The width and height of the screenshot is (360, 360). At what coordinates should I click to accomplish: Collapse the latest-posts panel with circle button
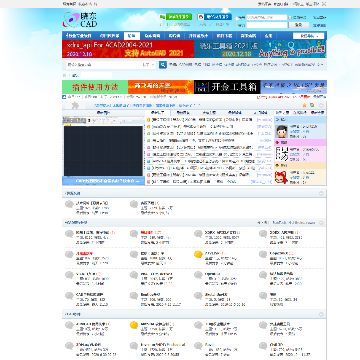click(321, 105)
